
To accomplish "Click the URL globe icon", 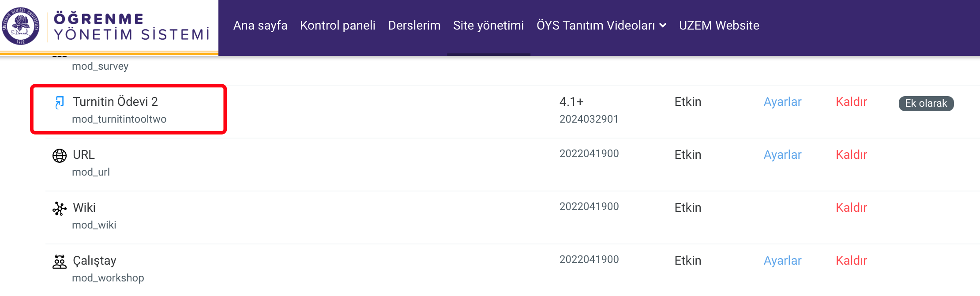I will click(60, 155).
